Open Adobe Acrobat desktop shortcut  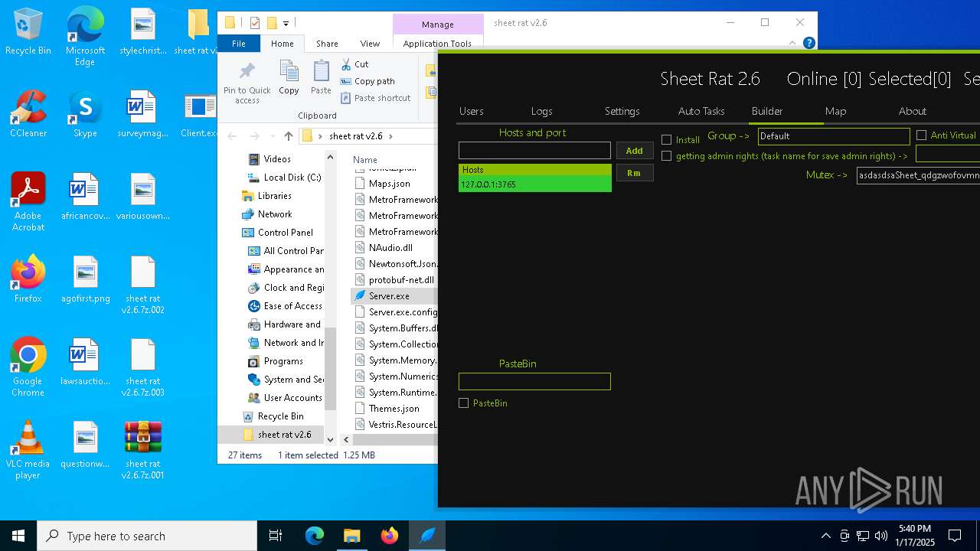coord(28,202)
